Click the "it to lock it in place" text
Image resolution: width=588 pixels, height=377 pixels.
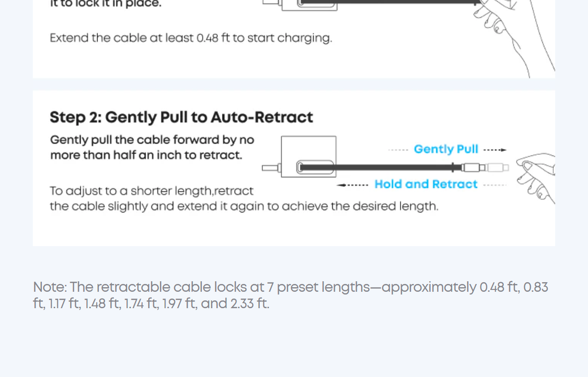[x=105, y=5]
